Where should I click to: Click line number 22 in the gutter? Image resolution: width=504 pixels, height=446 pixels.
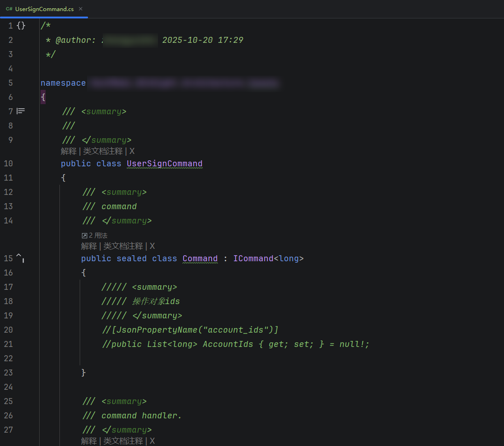(x=8, y=358)
